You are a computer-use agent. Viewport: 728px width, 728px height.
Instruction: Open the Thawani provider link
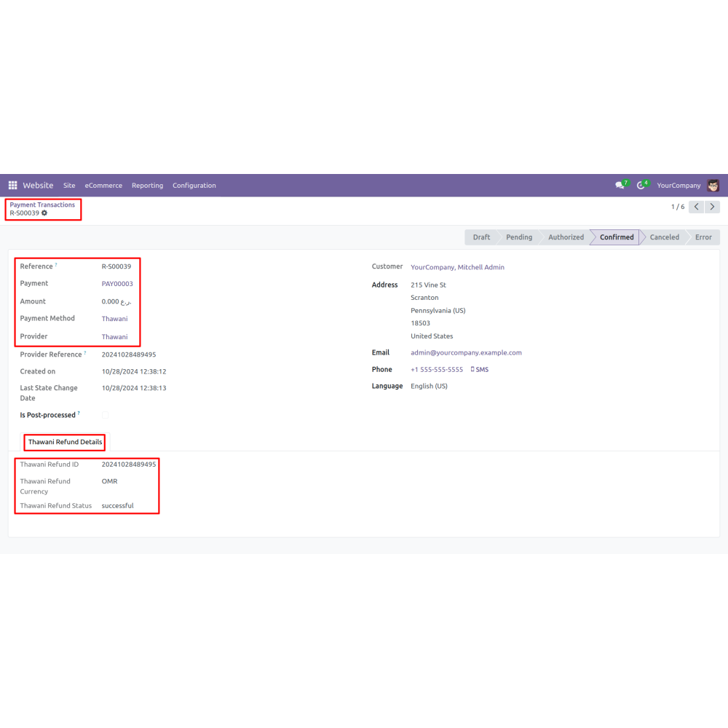[x=115, y=336]
